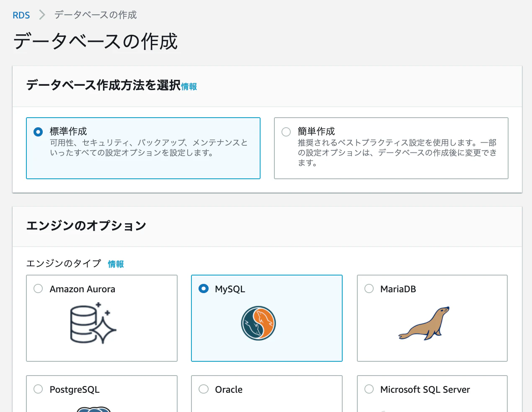Click the 簡単作成 option title
This screenshot has width=532, height=412.
tap(316, 131)
